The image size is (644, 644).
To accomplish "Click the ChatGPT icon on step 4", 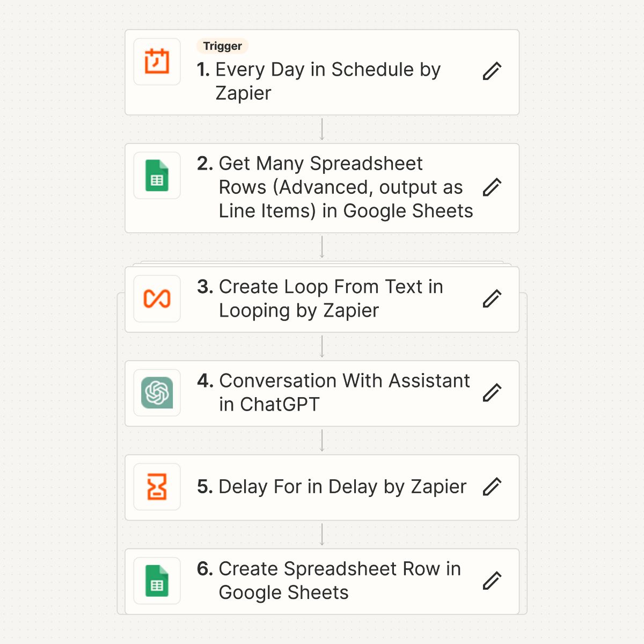I will (157, 393).
